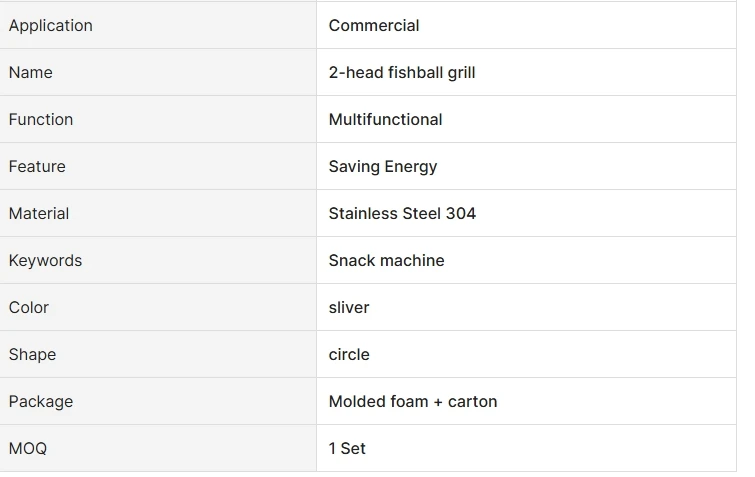Click the Feature row label
This screenshot has height=477, width=755.
37,167
